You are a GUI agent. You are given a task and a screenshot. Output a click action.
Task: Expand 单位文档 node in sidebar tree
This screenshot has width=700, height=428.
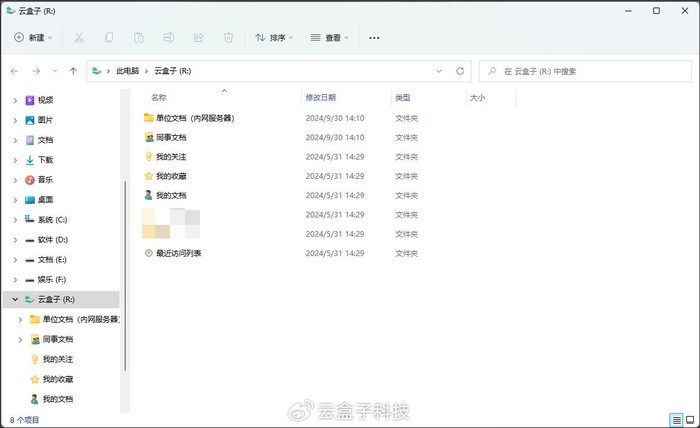point(20,320)
